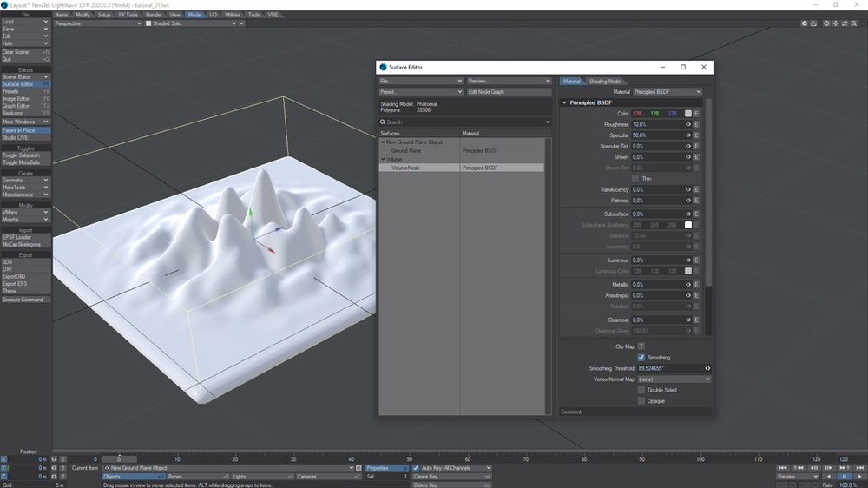Toggle the Smoothing Threshold eye icon
Viewport: 868px width, 488px height.
click(x=707, y=368)
